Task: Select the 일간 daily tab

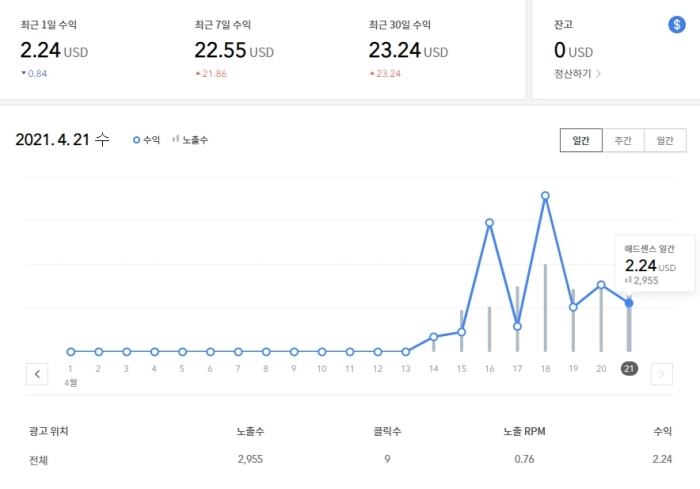Action: click(x=581, y=141)
